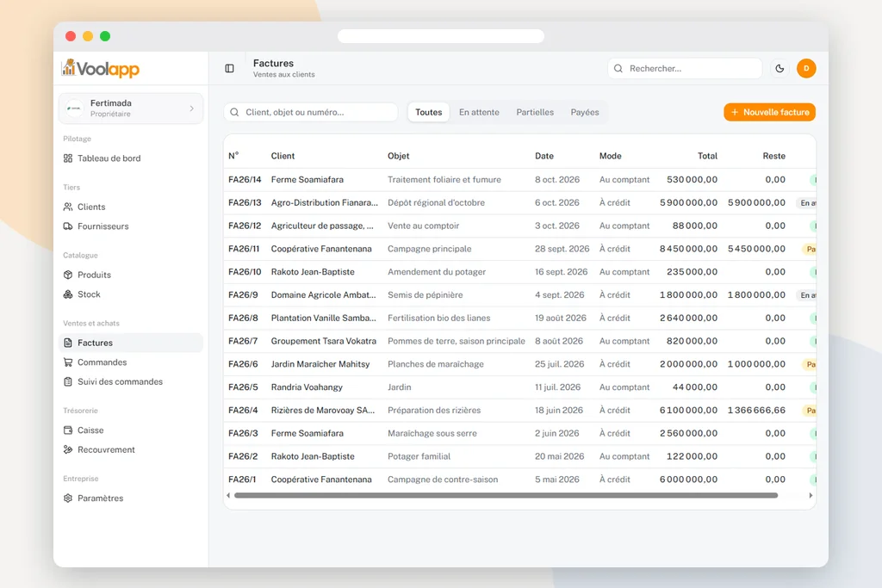This screenshot has height=588, width=882.
Task: Open invoice FA26/13
Action: (x=245, y=203)
